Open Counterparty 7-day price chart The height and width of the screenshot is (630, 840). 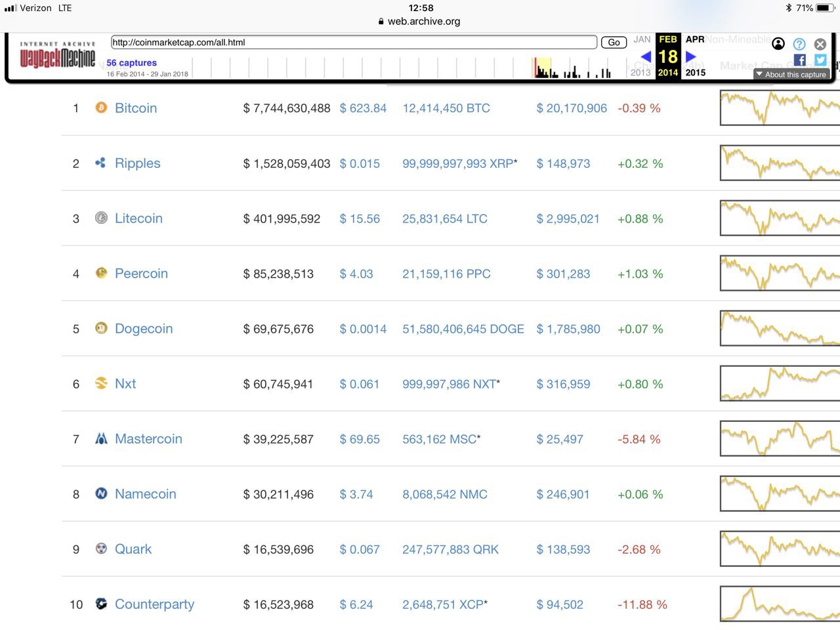click(780, 604)
